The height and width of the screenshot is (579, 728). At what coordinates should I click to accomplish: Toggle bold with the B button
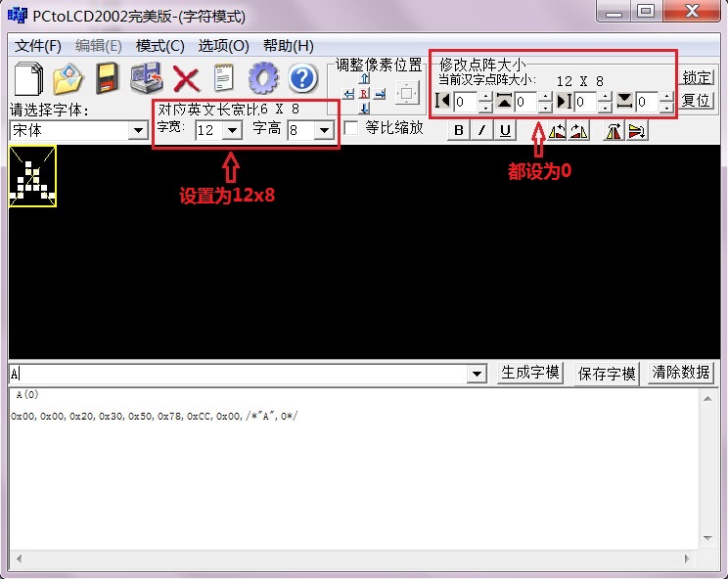coord(458,131)
